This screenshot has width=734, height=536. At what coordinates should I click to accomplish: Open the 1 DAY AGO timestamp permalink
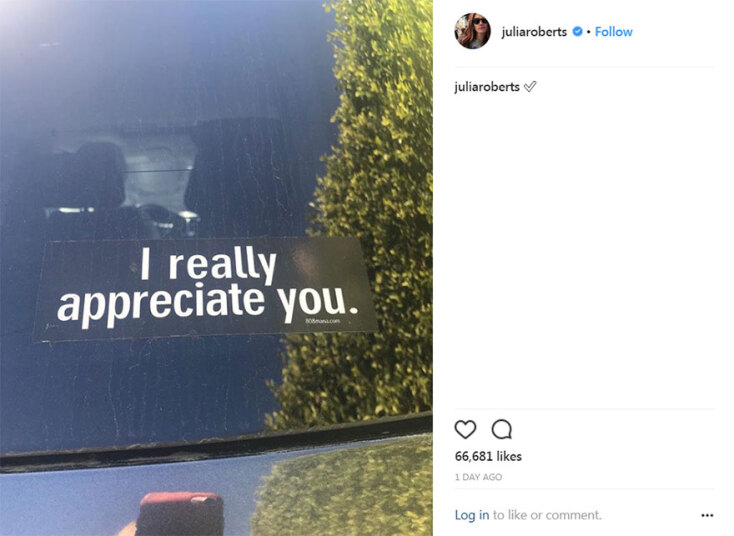click(x=478, y=477)
